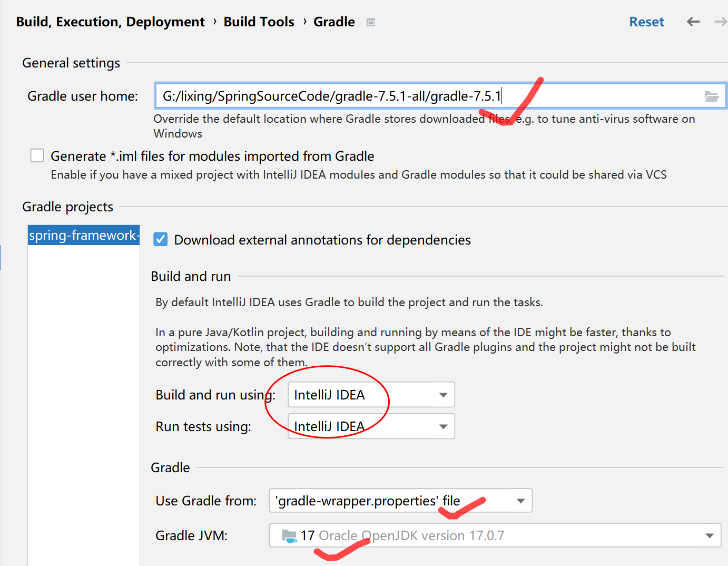
Task: Open the Build and run using dropdown
Action: click(371, 395)
